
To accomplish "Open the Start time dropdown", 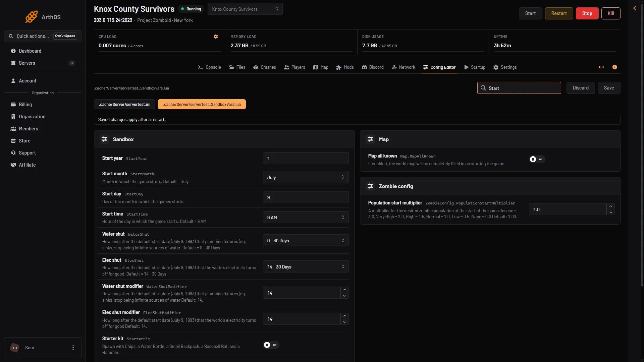I will coord(306,217).
